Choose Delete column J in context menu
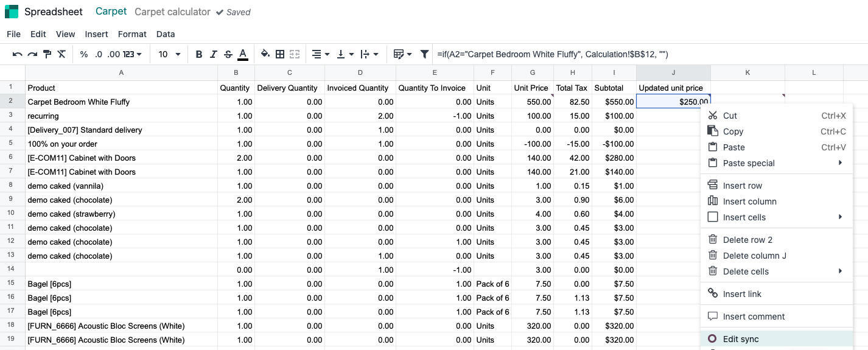 tap(754, 256)
